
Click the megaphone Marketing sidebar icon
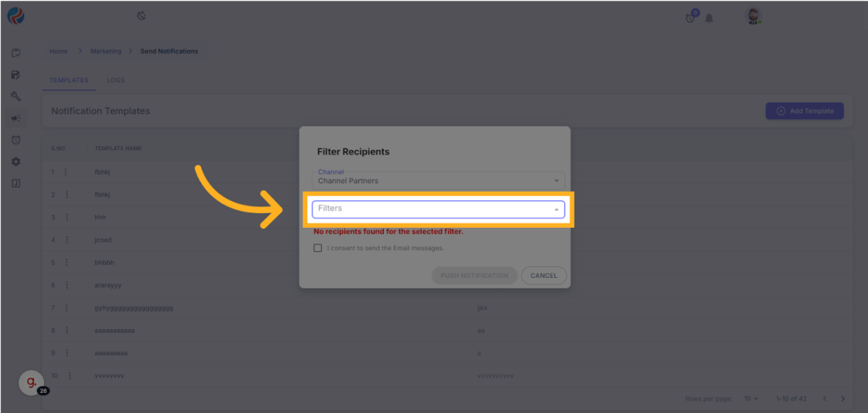(x=16, y=118)
